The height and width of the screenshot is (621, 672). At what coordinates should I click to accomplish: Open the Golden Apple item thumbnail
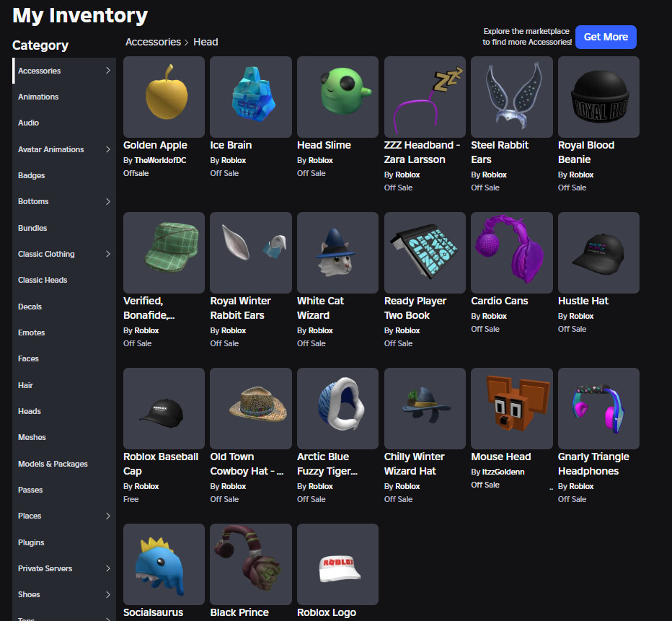tap(164, 97)
